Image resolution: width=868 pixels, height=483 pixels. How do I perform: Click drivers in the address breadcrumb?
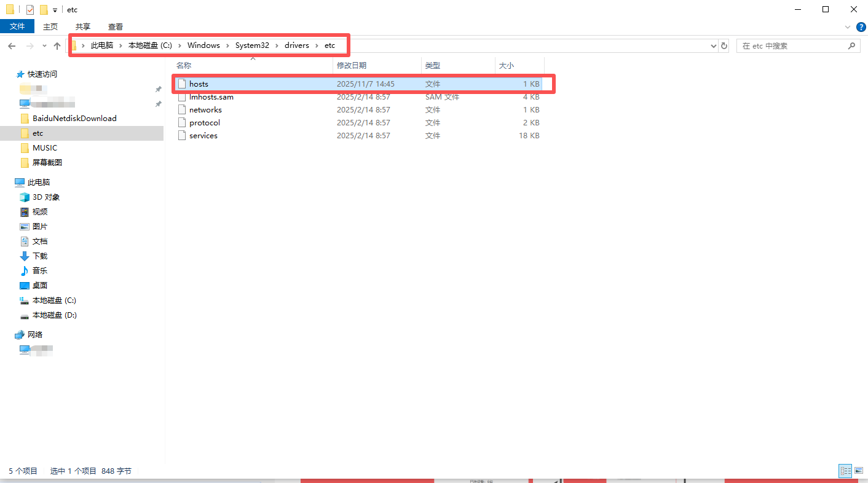click(x=297, y=45)
